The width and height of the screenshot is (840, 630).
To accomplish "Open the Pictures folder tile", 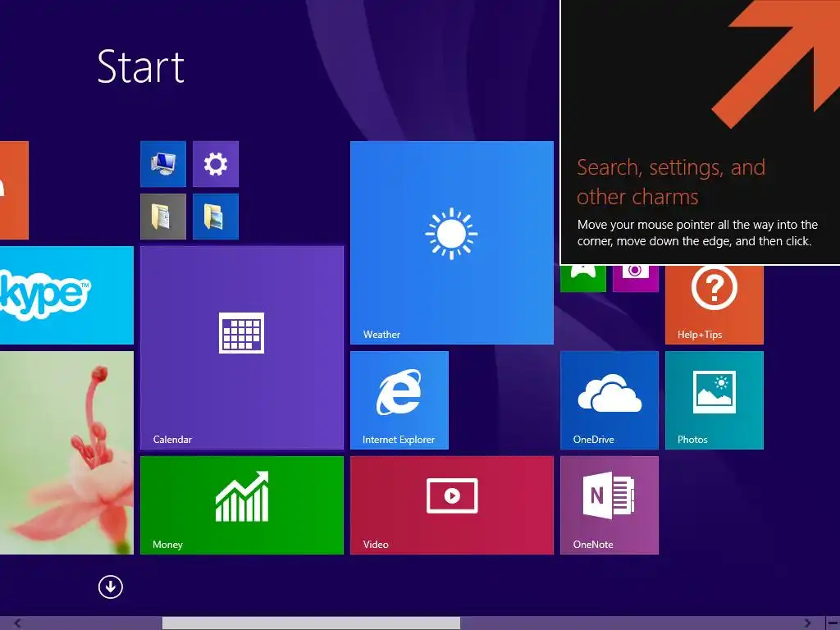I will tap(216, 217).
